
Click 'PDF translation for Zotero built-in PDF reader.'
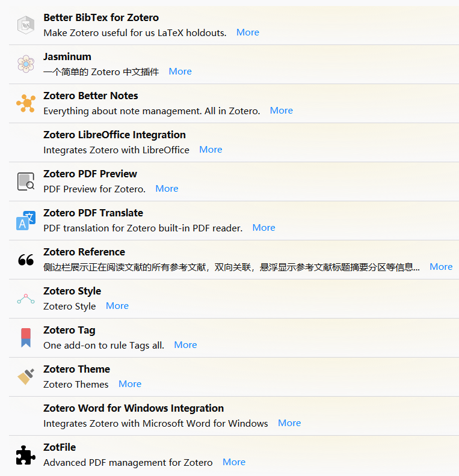(x=143, y=228)
